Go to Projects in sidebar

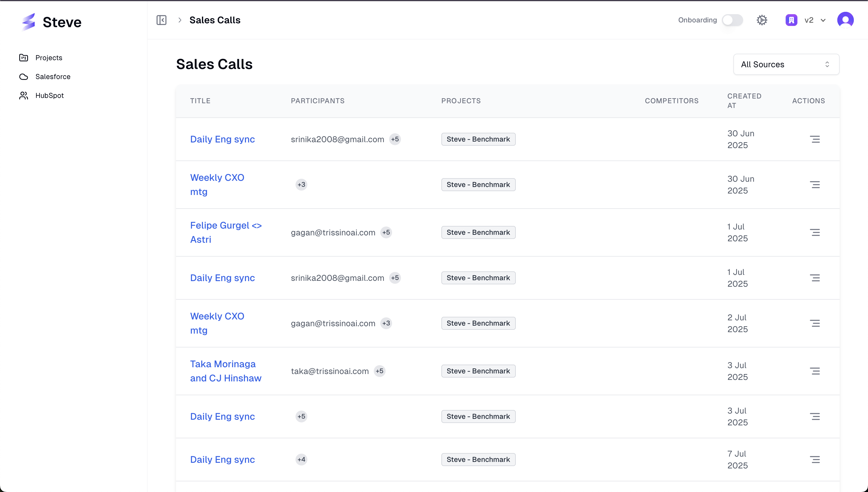49,58
